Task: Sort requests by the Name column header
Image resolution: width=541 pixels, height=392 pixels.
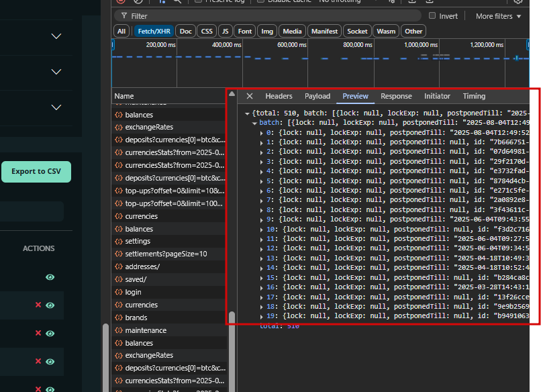Action: tap(169, 96)
